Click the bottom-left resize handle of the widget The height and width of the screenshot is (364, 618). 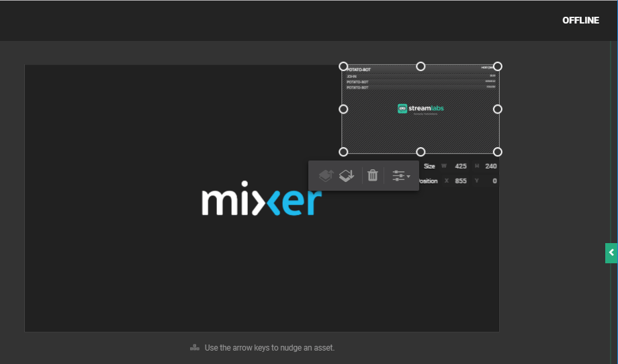(x=343, y=152)
